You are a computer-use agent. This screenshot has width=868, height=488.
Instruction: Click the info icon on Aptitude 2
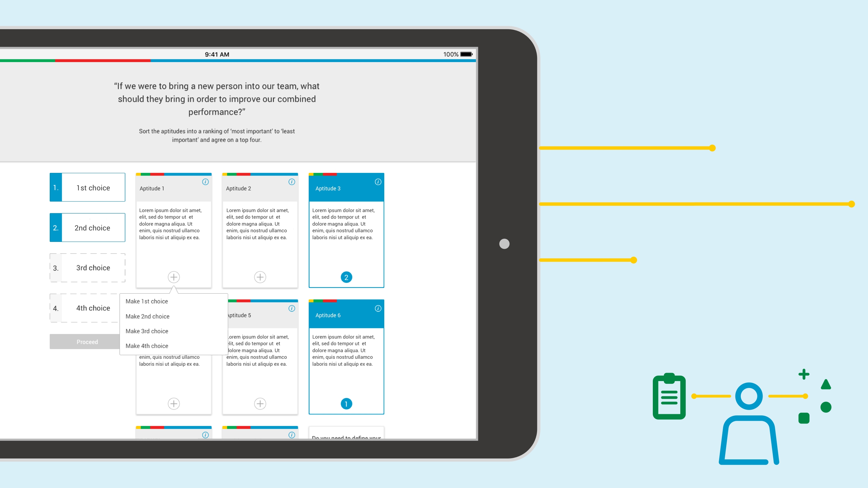click(291, 182)
